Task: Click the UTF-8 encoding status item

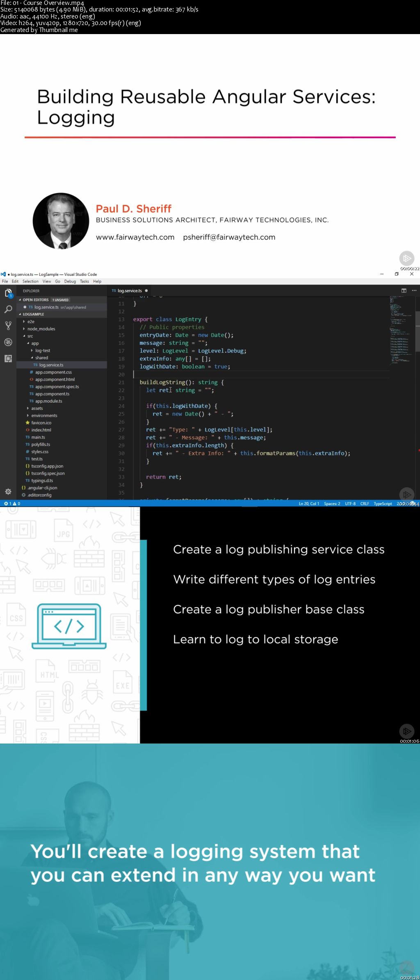Action: pos(350,503)
